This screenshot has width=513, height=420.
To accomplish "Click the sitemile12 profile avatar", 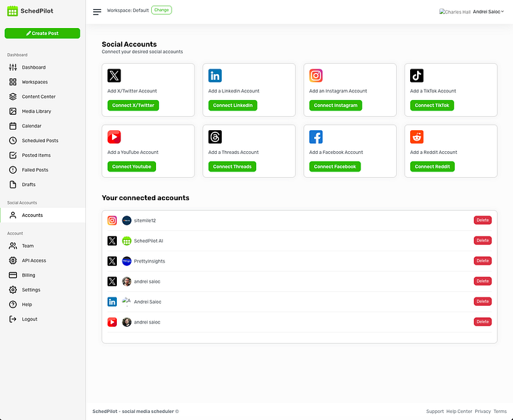I will click(x=127, y=220).
